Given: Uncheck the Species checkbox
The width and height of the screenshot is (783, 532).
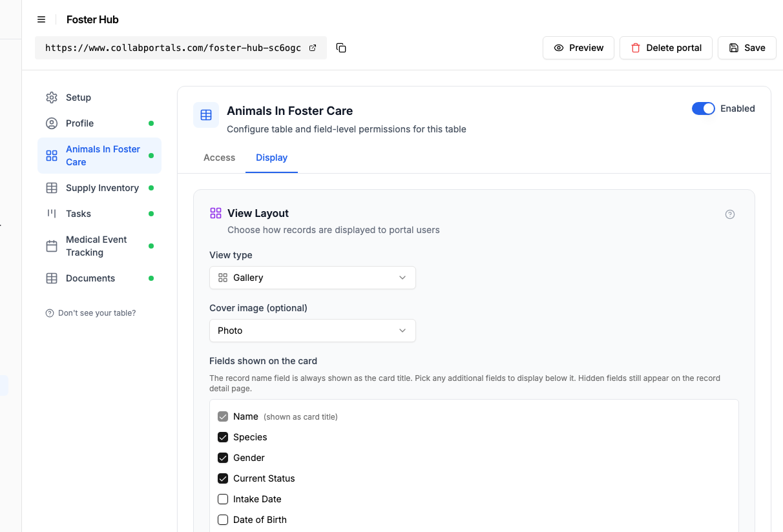Looking at the screenshot, I should [223, 437].
